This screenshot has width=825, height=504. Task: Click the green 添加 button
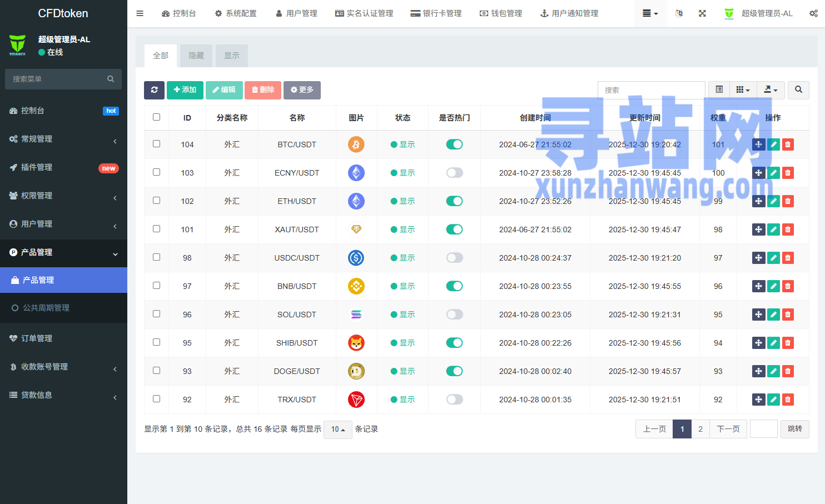tap(185, 90)
